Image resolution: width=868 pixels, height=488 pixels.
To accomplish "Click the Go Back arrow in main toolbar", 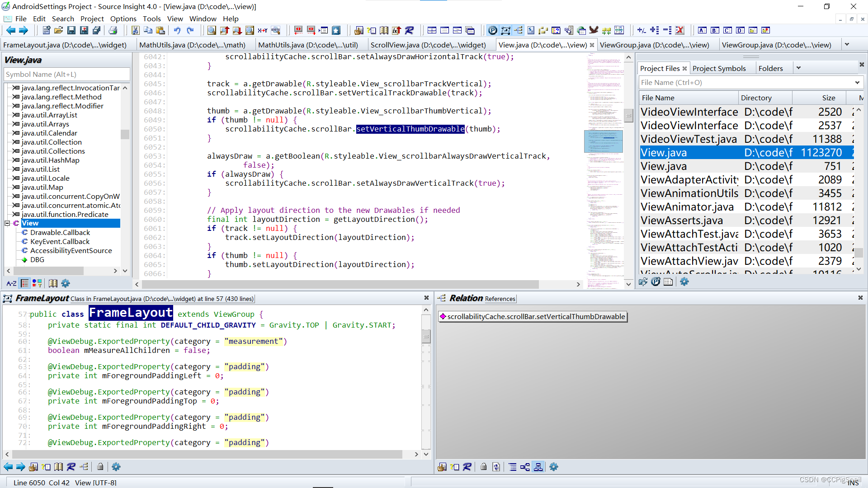I will 10,30.
